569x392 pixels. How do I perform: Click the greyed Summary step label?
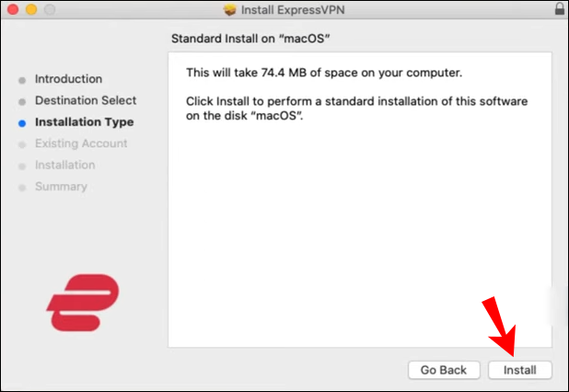[61, 186]
